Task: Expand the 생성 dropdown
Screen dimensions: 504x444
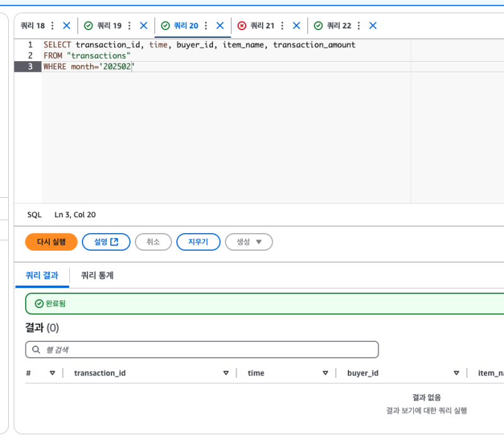Action: point(249,242)
